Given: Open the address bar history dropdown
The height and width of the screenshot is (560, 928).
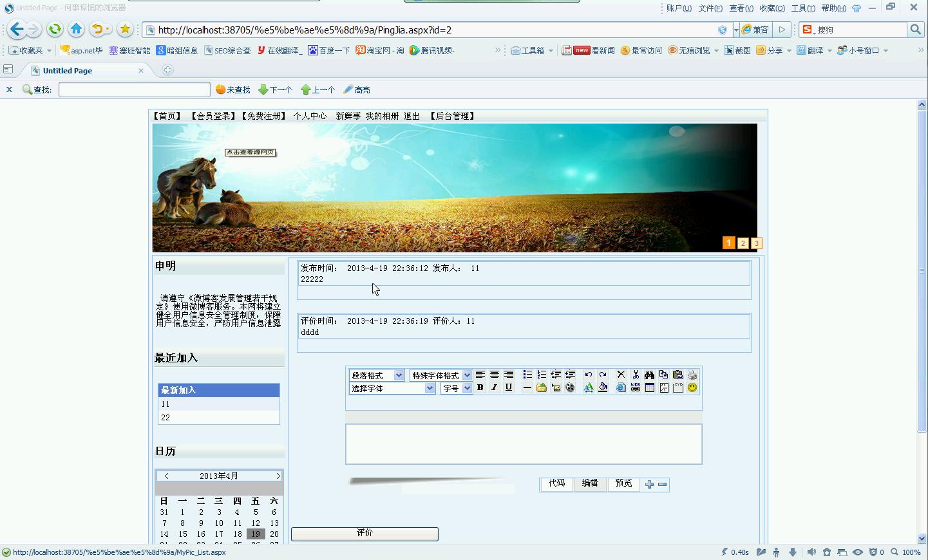Looking at the screenshot, I should point(736,30).
